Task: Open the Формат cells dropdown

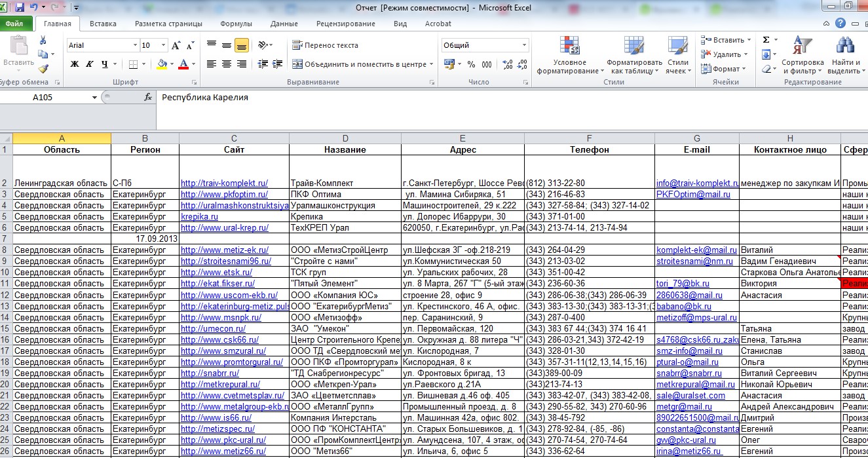Action: [723, 69]
